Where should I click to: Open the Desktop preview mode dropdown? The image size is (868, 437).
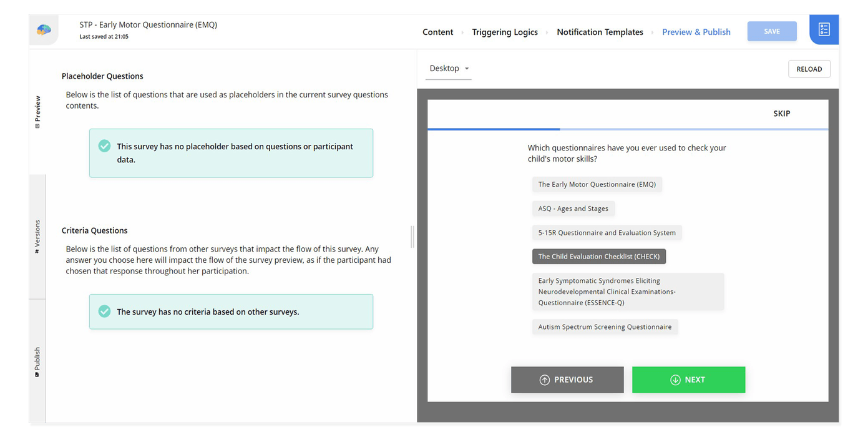pyautogui.click(x=448, y=69)
